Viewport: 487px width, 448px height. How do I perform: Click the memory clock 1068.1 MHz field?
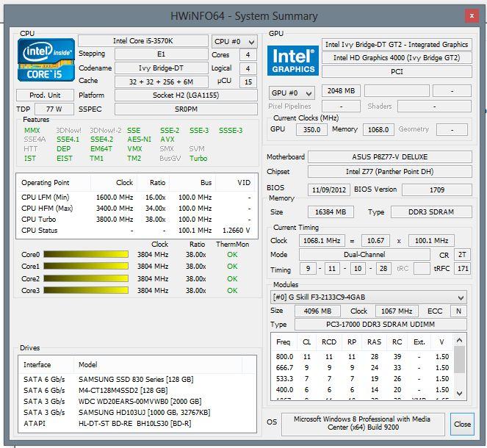tap(322, 241)
